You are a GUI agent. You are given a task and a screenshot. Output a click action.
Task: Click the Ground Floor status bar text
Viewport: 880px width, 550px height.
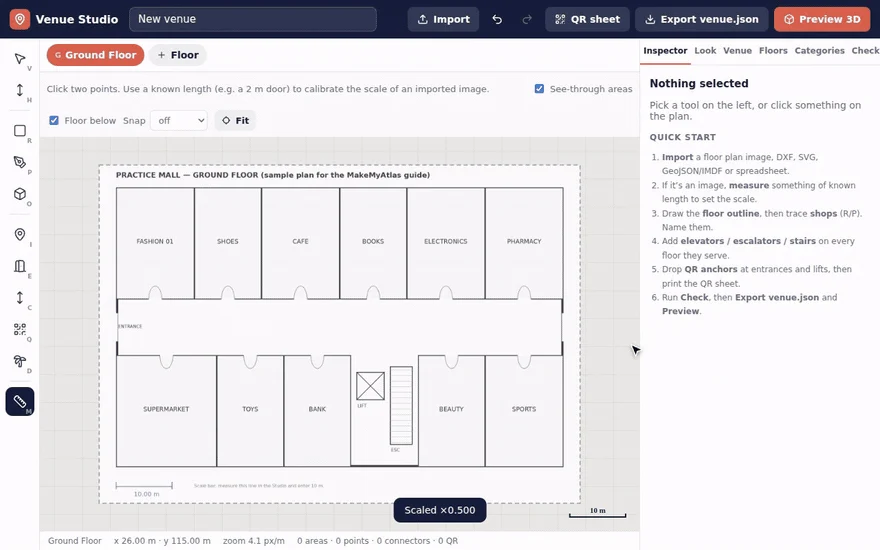75,541
